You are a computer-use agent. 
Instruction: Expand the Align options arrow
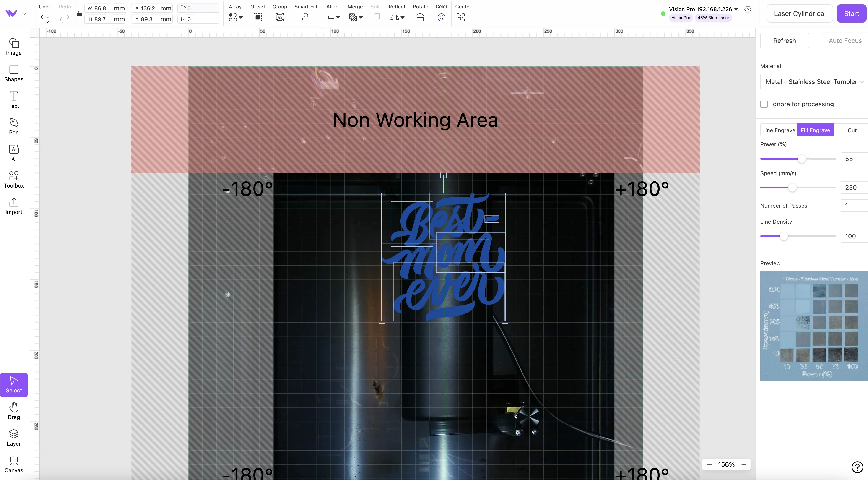[x=338, y=18]
